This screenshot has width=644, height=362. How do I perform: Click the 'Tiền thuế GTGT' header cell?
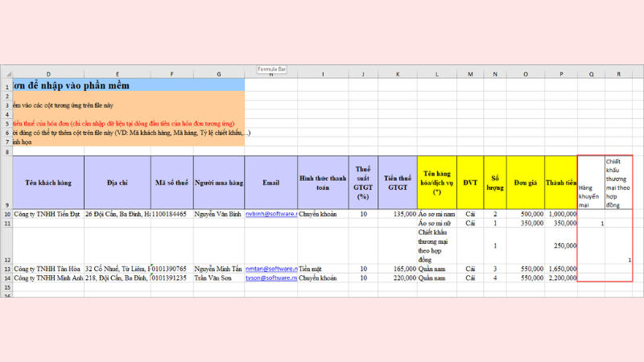pyautogui.click(x=398, y=183)
